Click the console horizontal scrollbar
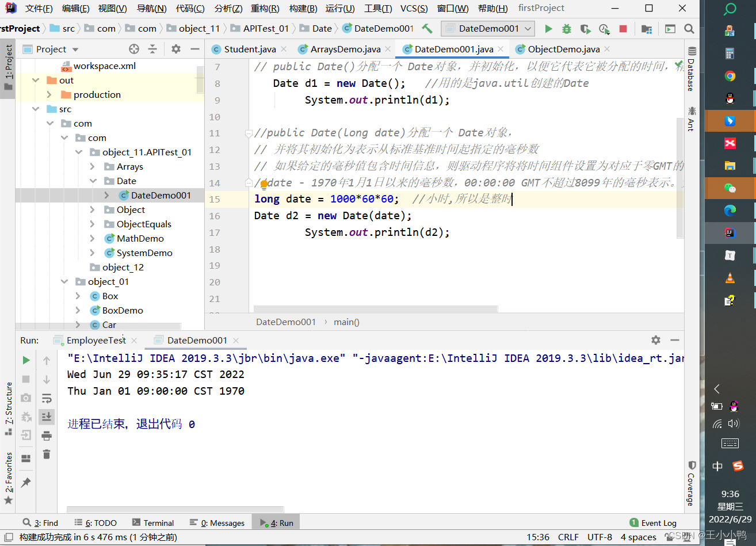Viewport: 756px width, 546px height. tap(175, 509)
